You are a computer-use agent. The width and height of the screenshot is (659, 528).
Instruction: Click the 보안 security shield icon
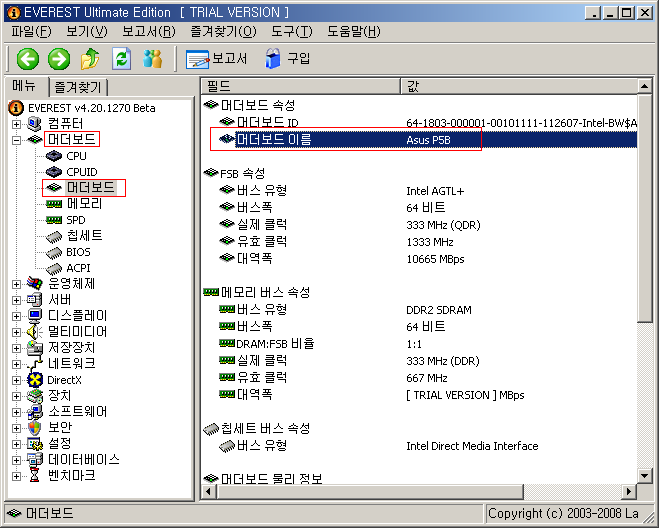(34, 428)
